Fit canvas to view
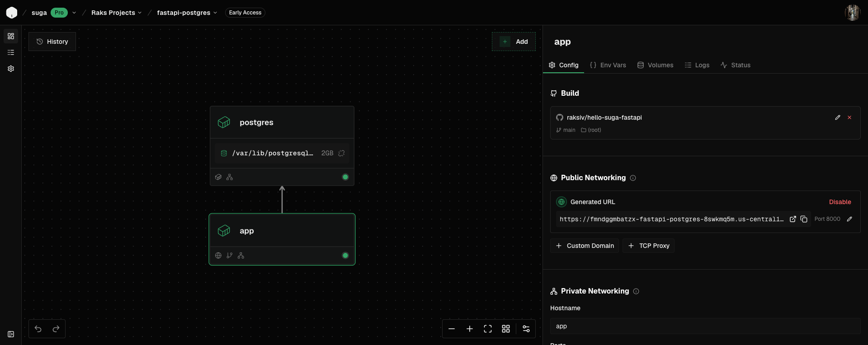 (488, 329)
